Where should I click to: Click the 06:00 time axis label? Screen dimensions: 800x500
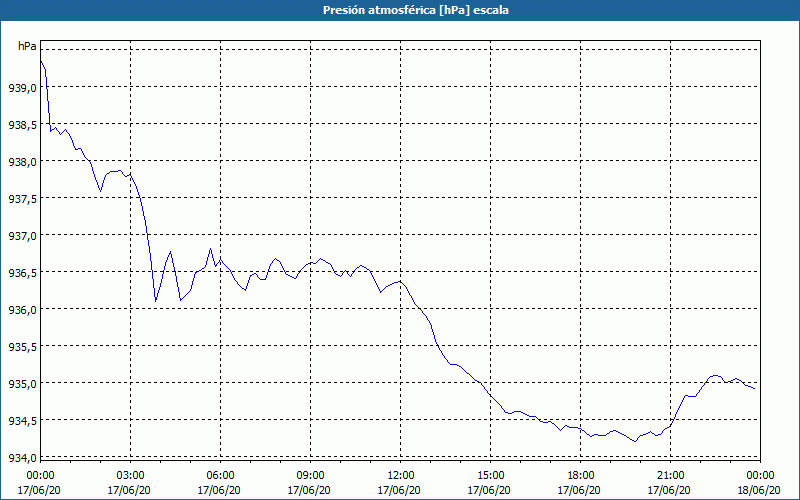pos(220,476)
